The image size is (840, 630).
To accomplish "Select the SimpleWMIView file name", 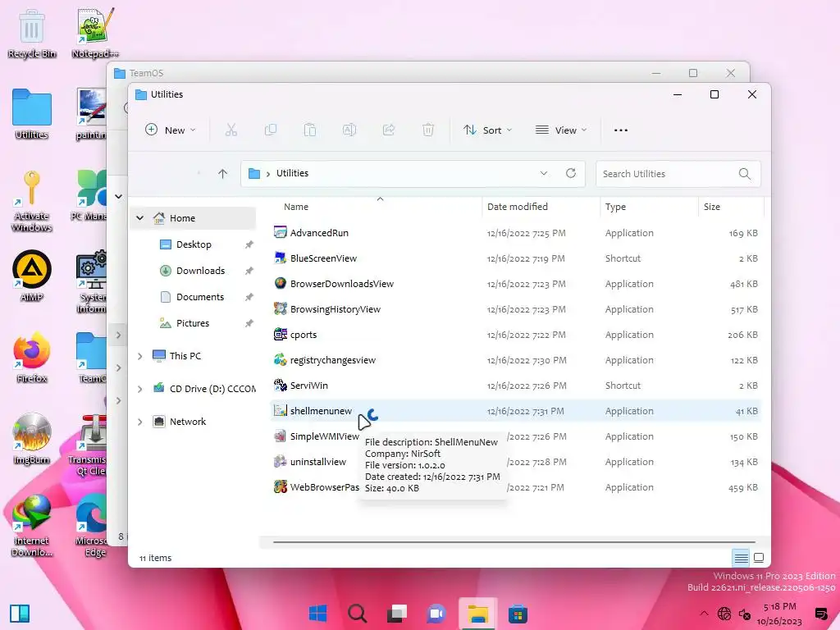I will [324, 436].
